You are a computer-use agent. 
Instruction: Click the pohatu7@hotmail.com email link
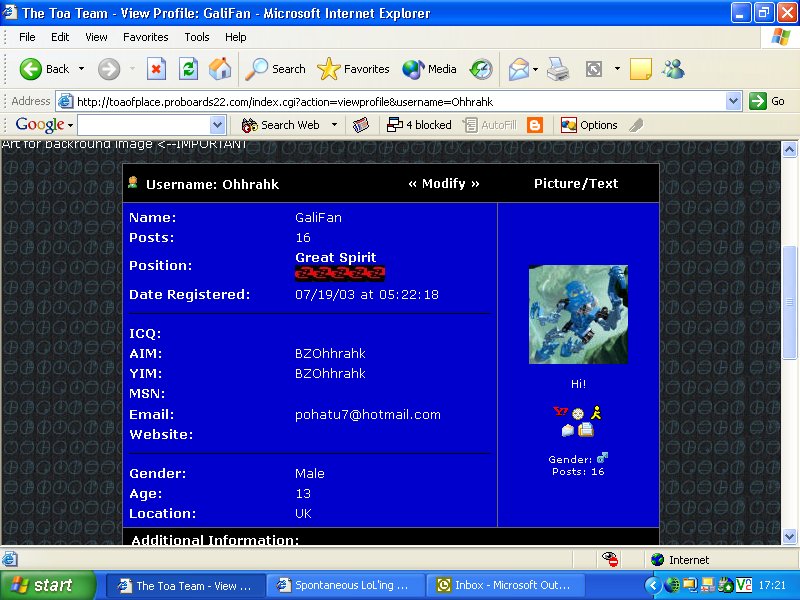tap(367, 414)
